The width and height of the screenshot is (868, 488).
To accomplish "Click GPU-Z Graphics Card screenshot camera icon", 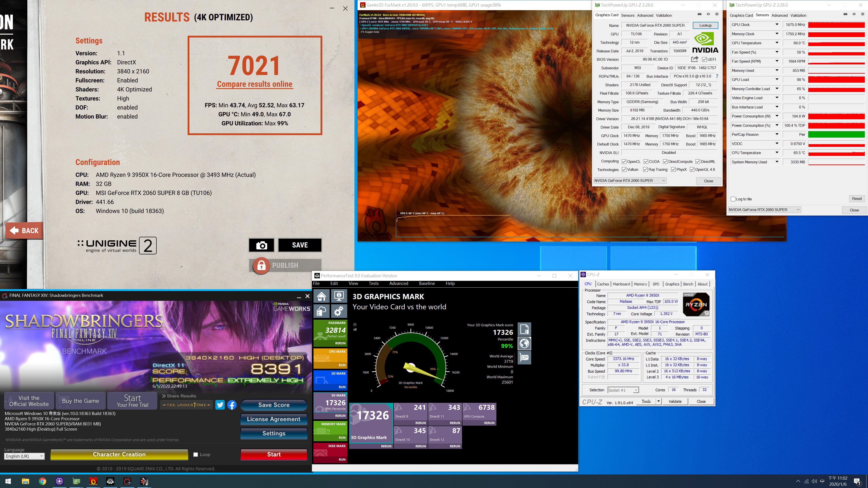I will (700, 14).
